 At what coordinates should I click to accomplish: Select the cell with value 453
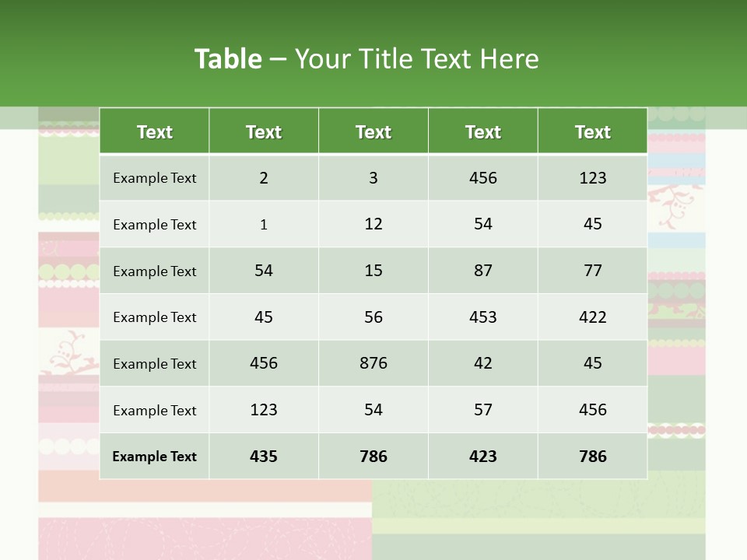(483, 317)
